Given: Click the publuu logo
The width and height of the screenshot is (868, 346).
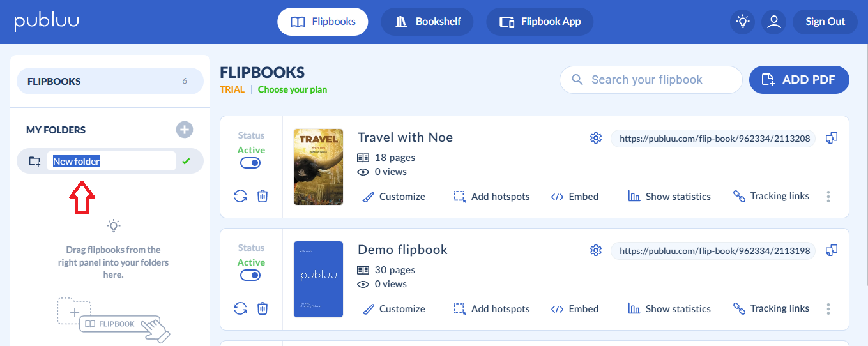Looking at the screenshot, I should (x=47, y=21).
